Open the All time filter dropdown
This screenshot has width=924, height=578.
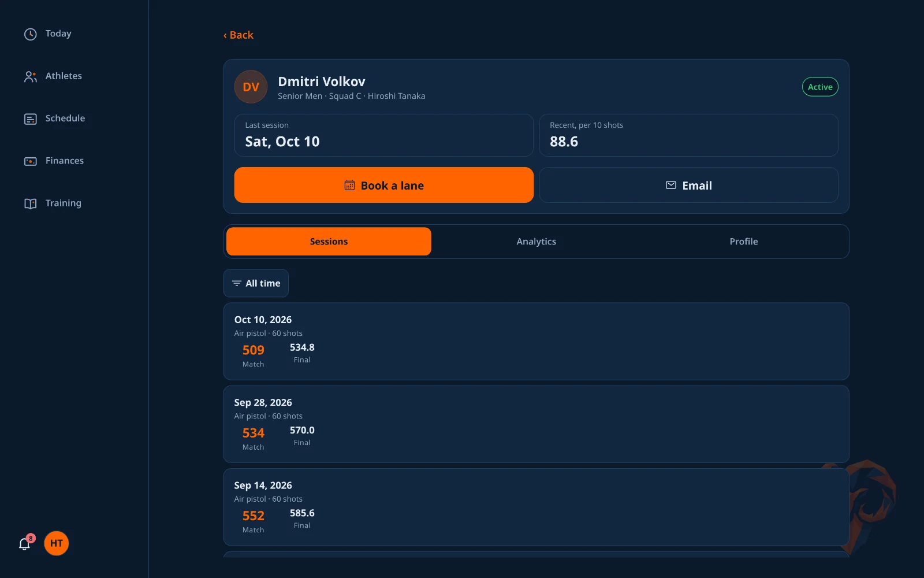[256, 283]
